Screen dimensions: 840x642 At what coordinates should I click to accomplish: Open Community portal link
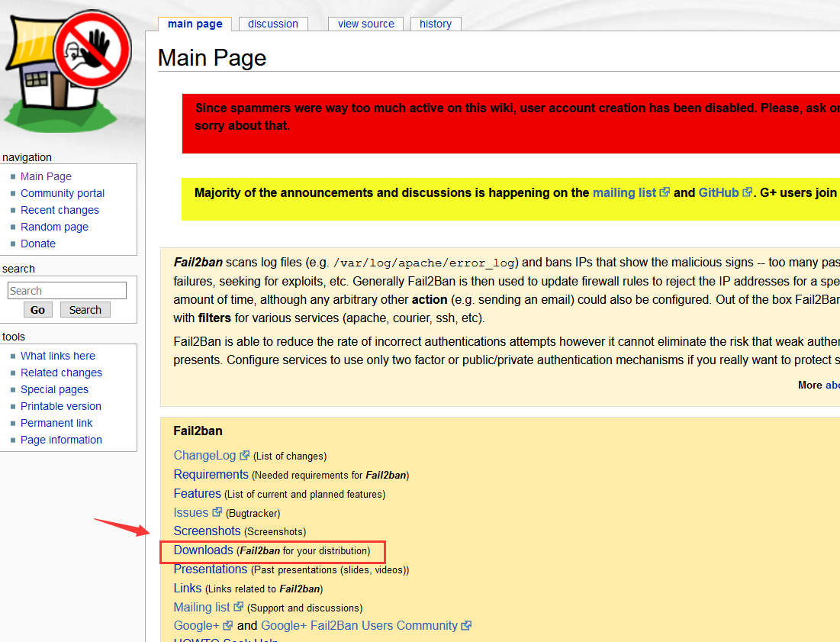tap(63, 193)
